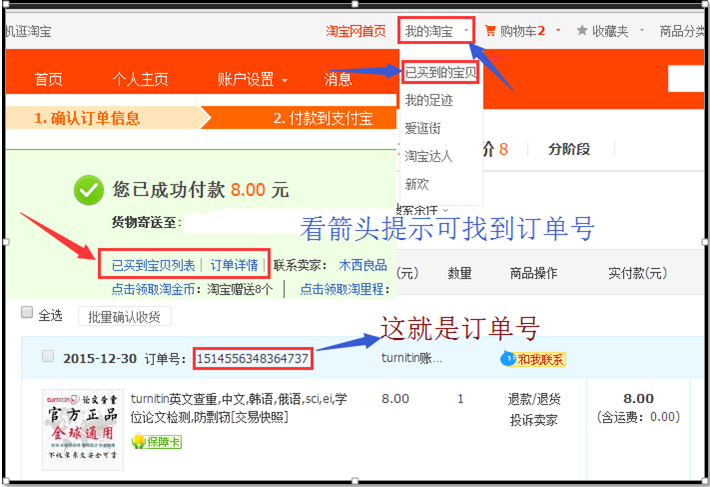Expand the 账户设置 dropdown
This screenshot has height=487, width=710.
pos(252,79)
